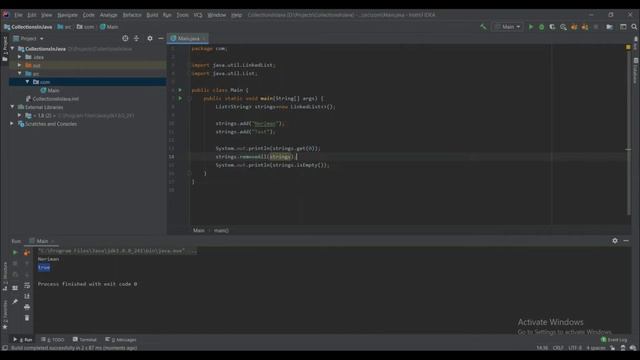Clear Run console with the trash icon

point(27,318)
